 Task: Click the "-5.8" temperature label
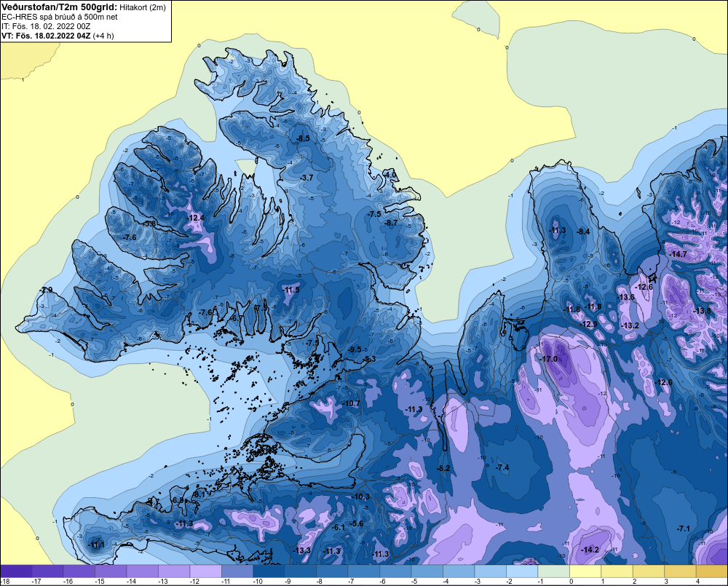point(149,223)
